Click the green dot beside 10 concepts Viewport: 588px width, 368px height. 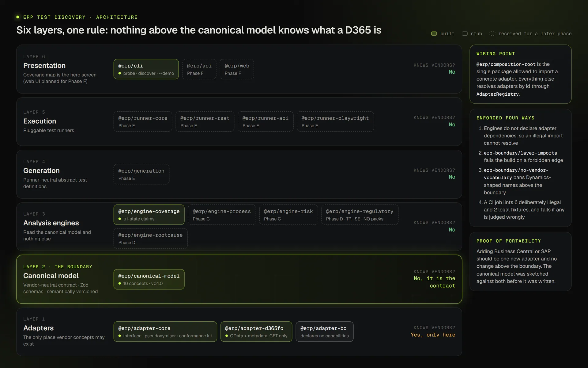point(120,284)
